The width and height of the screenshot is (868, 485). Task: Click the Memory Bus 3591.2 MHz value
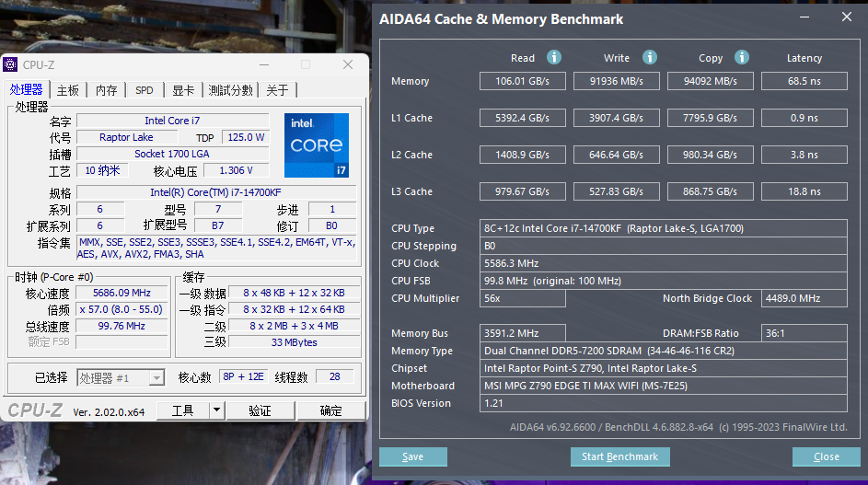[x=523, y=333]
